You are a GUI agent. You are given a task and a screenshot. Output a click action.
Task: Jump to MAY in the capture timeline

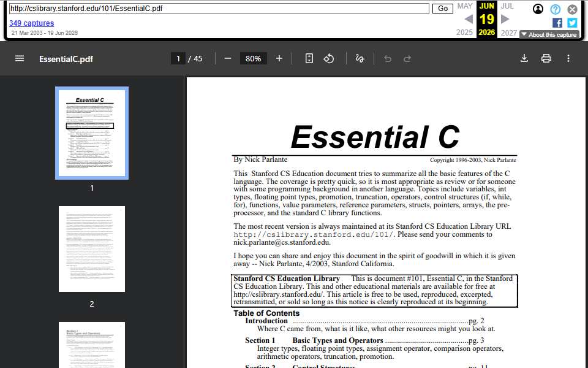click(x=465, y=6)
